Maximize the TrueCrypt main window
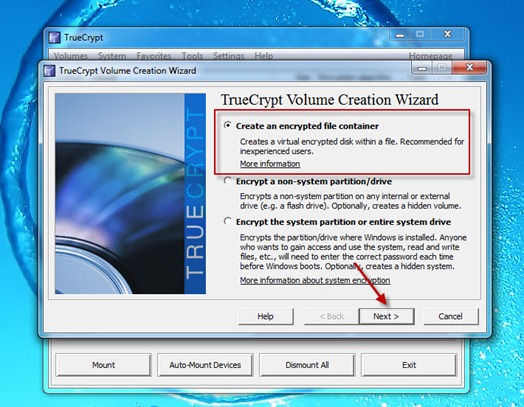This screenshot has width=524, height=407. 420,34
